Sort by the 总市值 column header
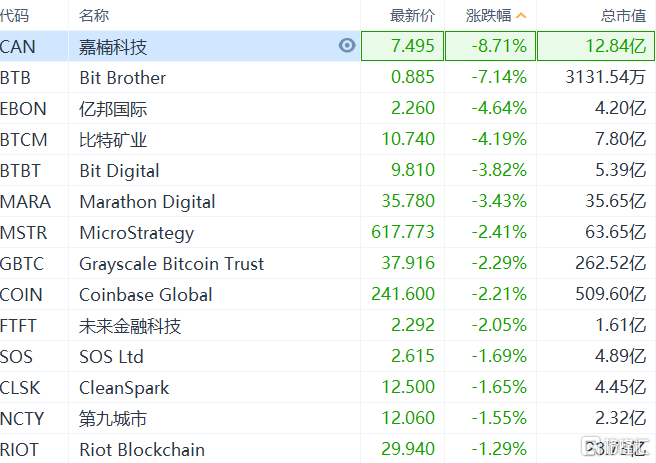This screenshot has width=656, height=463. [x=624, y=16]
